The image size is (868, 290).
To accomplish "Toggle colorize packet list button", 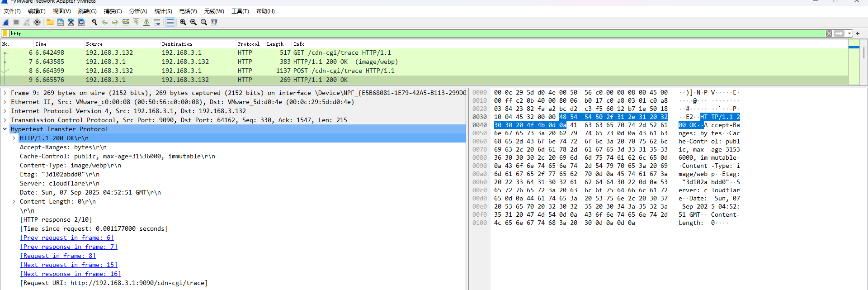I will point(170,22).
